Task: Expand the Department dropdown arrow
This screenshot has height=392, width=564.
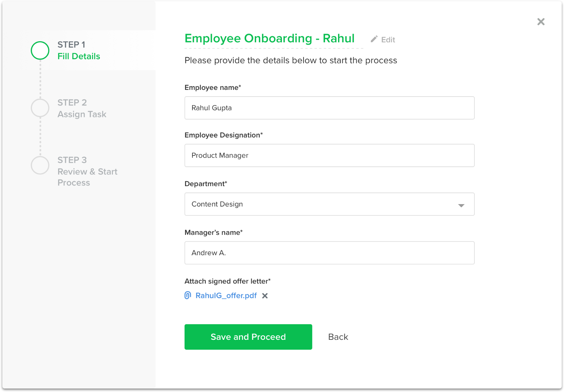Action: click(x=461, y=205)
